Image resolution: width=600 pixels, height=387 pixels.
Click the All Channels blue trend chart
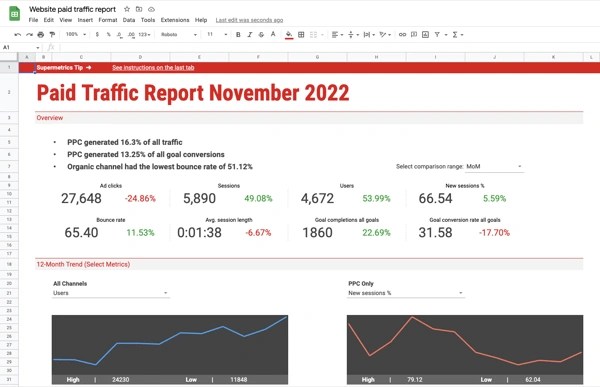click(x=170, y=345)
